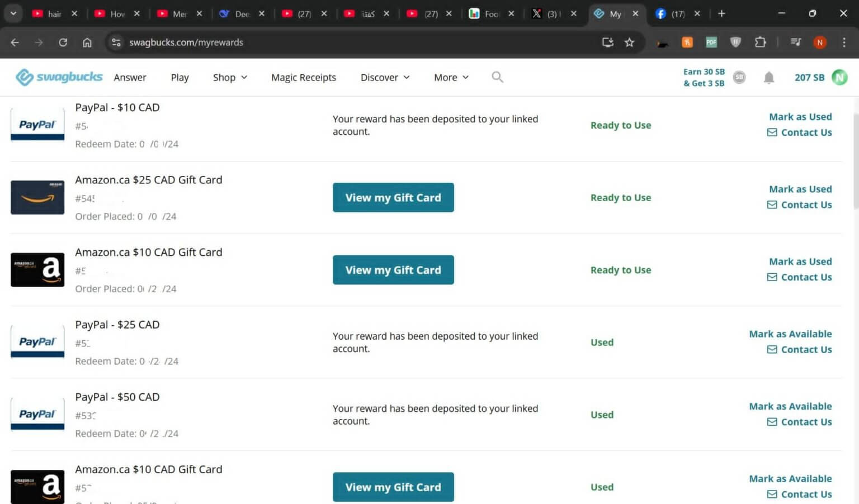Open the browser extensions puzzle icon
859x504 pixels.
click(x=760, y=42)
